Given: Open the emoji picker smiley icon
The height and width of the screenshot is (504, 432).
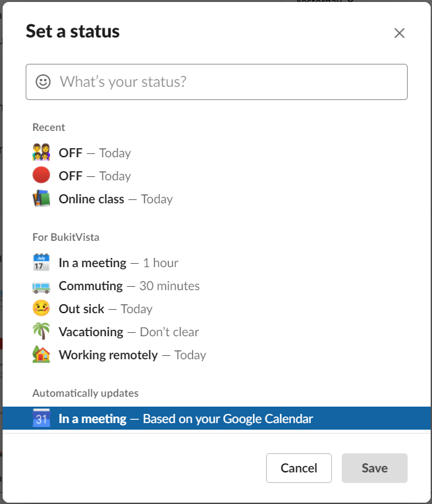Looking at the screenshot, I should point(43,82).
